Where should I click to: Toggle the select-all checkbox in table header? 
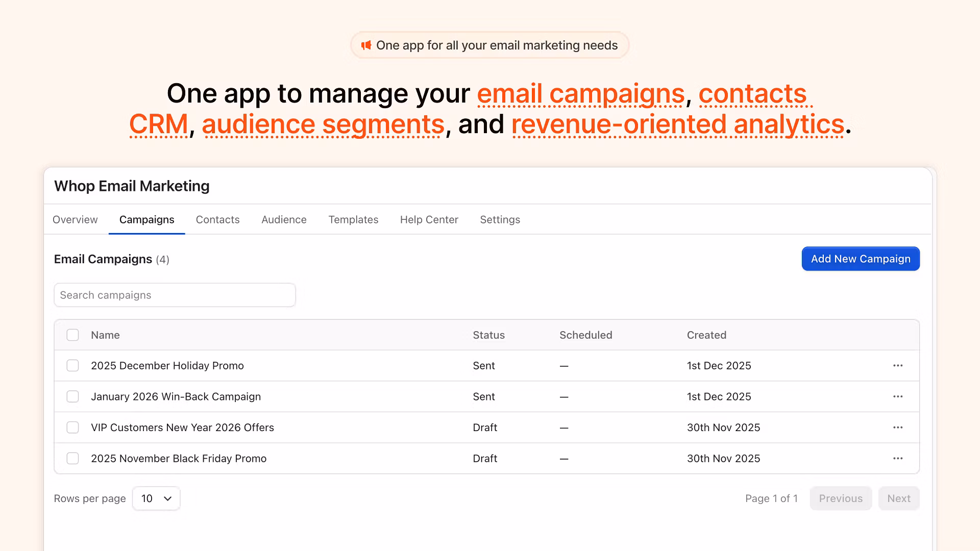coord(72,335)
